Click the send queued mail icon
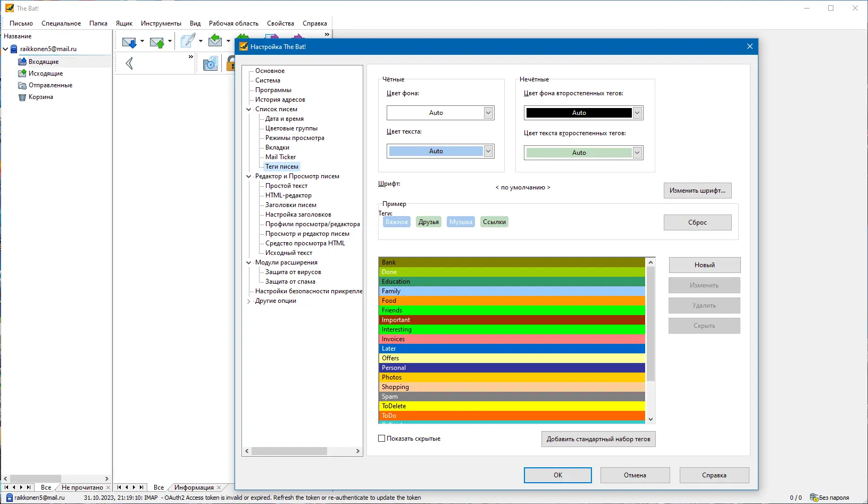The image size is (868, 504). [156, 42]
